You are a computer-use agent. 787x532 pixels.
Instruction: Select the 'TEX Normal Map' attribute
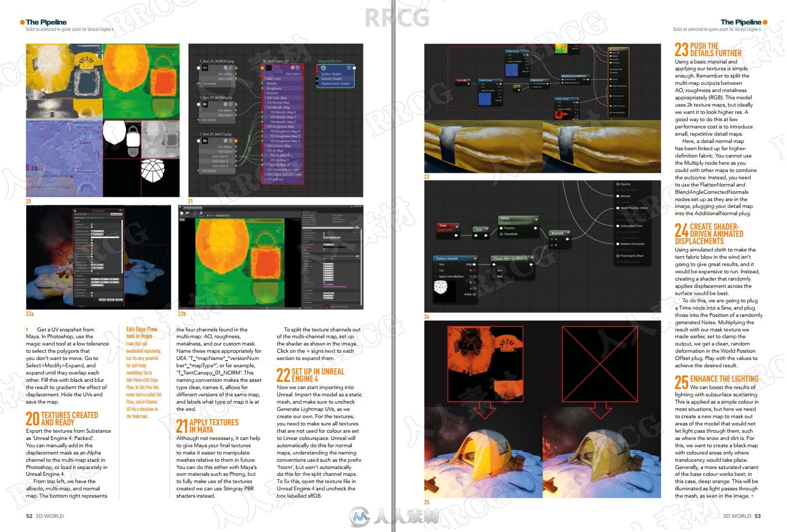pyautogui.click(x=278, y=103)
